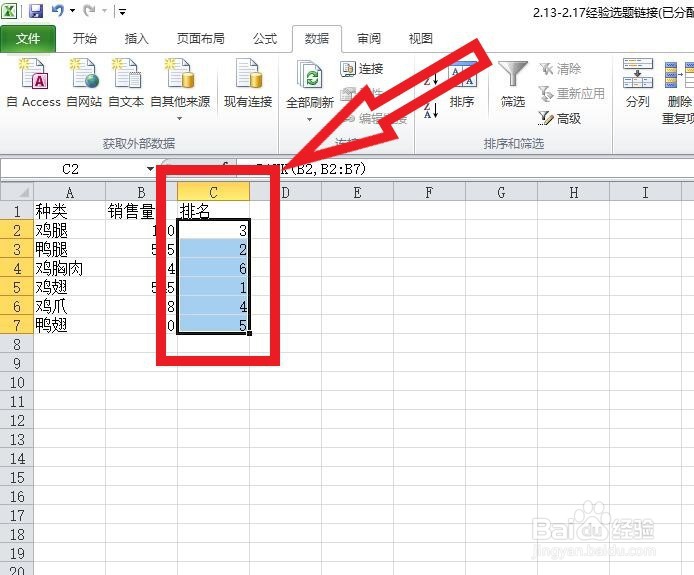Switch to the 视图 tab
The image size is (694, 575).
coord(420,39)
